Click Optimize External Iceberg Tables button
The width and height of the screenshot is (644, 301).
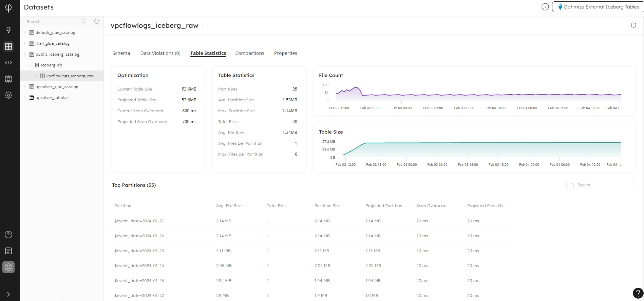point(598,7)
